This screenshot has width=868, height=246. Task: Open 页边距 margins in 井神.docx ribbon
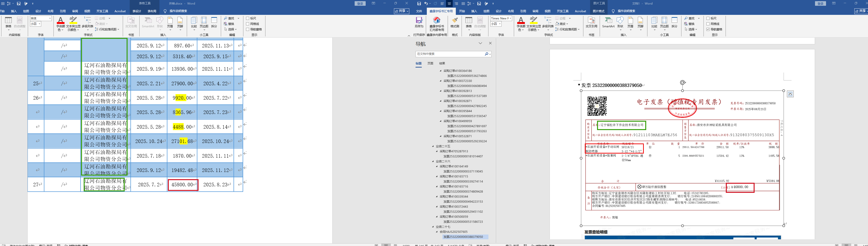pyautogui.click(x=204, y=22)
